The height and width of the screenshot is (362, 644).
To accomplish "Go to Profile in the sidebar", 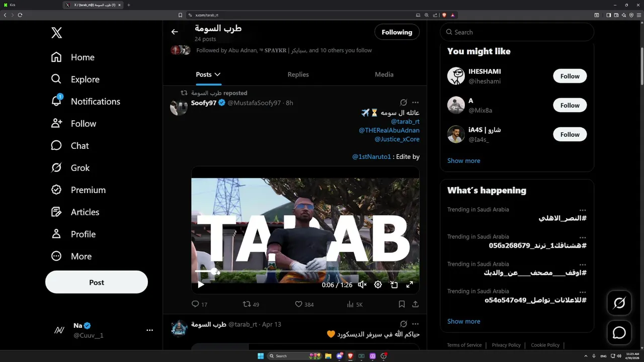I will (x=73, y=234).
